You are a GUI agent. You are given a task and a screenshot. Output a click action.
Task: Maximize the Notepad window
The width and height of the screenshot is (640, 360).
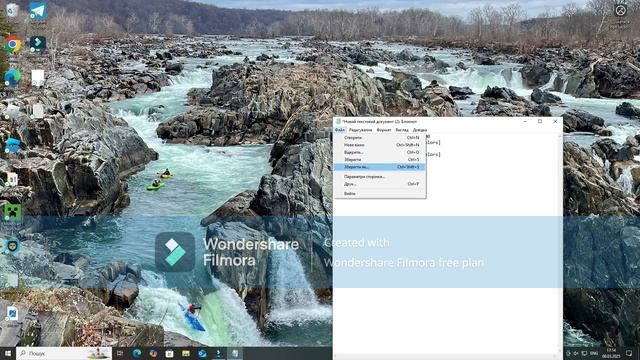(x=540, y=121)
